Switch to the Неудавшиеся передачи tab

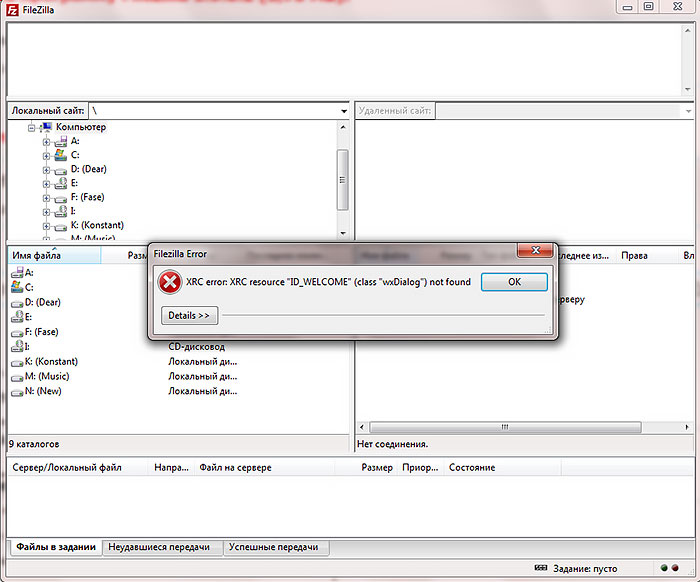160,547
